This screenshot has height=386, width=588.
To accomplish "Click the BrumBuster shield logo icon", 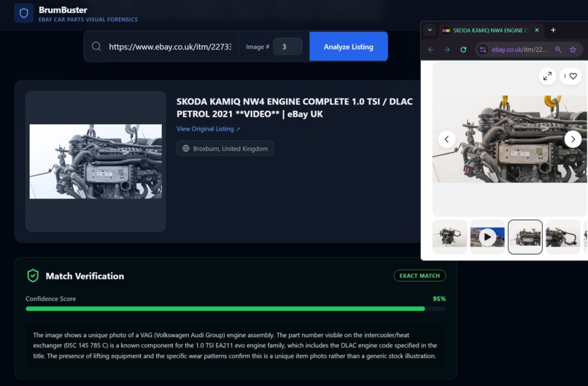I will pos(23,14).
